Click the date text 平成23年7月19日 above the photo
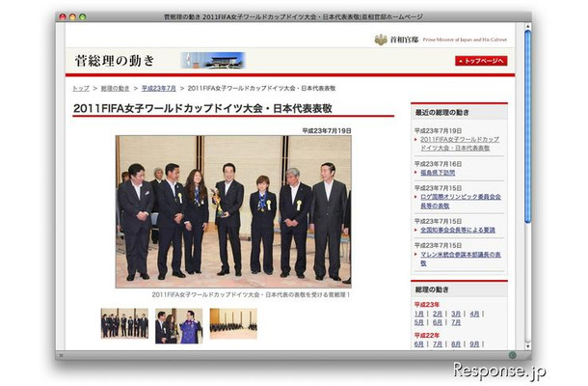The height and width of the screenshot is (386, 588). coord(327,130)
